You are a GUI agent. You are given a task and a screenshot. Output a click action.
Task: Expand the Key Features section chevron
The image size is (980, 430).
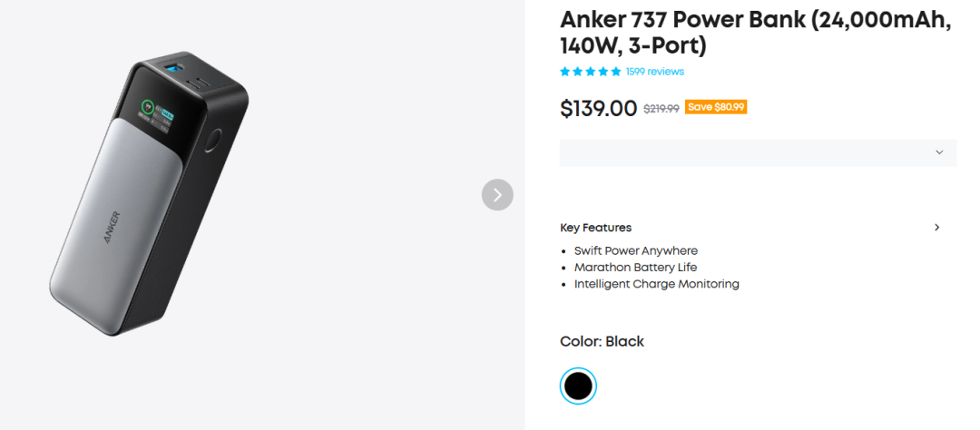point(937,228)
